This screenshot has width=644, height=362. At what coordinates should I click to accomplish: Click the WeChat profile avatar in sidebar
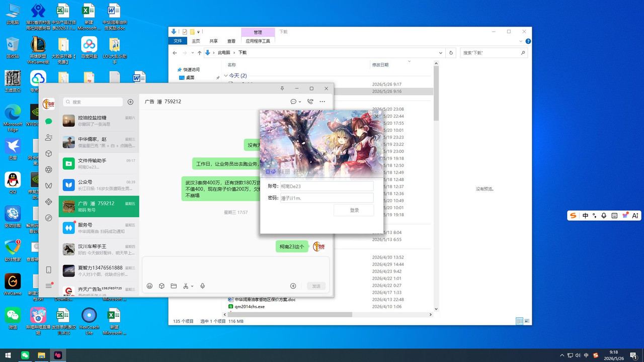point(49,104)
